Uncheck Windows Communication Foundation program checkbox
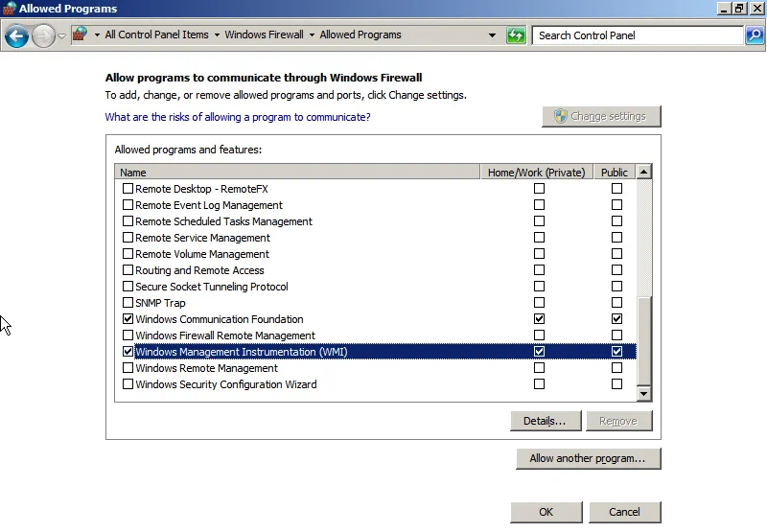The image size is (767, 532). coord(128,319)
